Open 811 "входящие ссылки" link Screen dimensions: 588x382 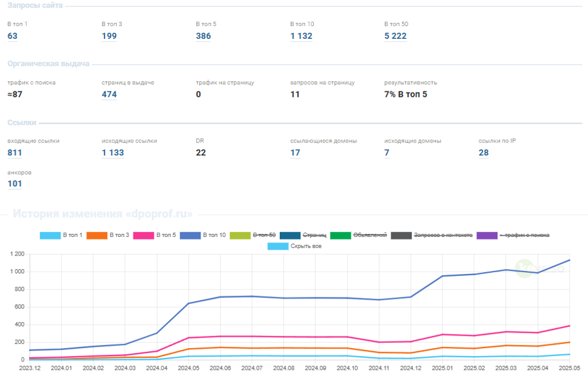click(15, 153)
